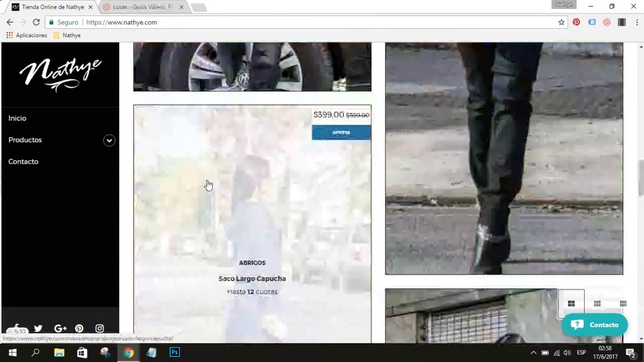
Task: Open the Contacto chat button
Action: click(595, 325)
